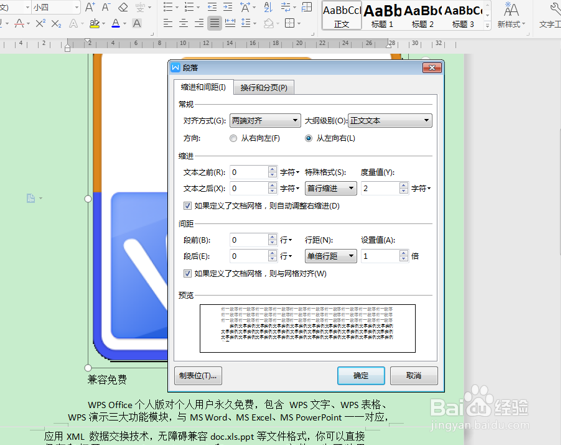This screenshot has height=445, width=561.
Task: Switch to 换行和分页 tab
Action: point(264,88)
